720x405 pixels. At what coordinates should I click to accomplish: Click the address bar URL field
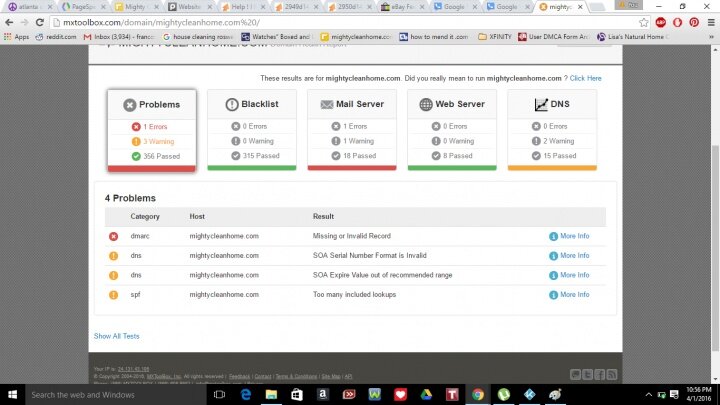click(344, 22)
